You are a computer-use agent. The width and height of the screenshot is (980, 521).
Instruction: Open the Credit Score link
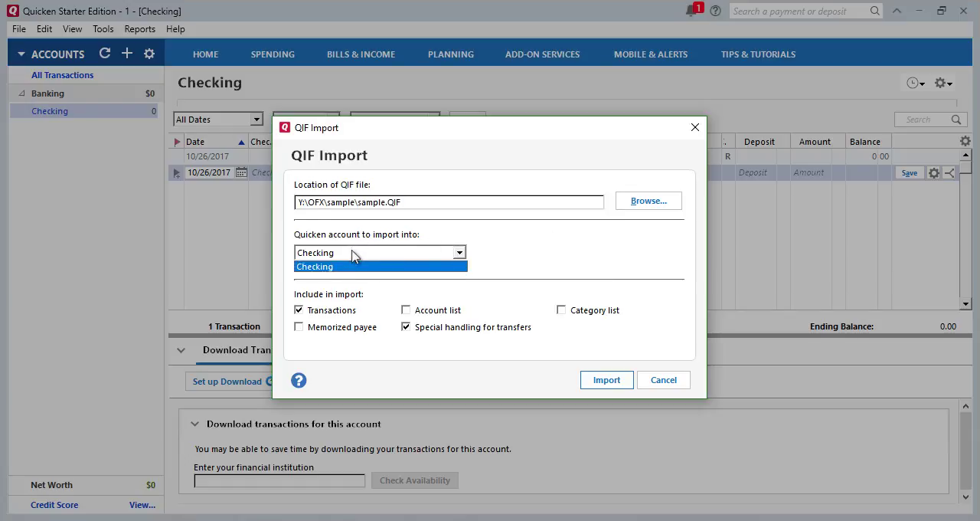[x=54, y=505]
